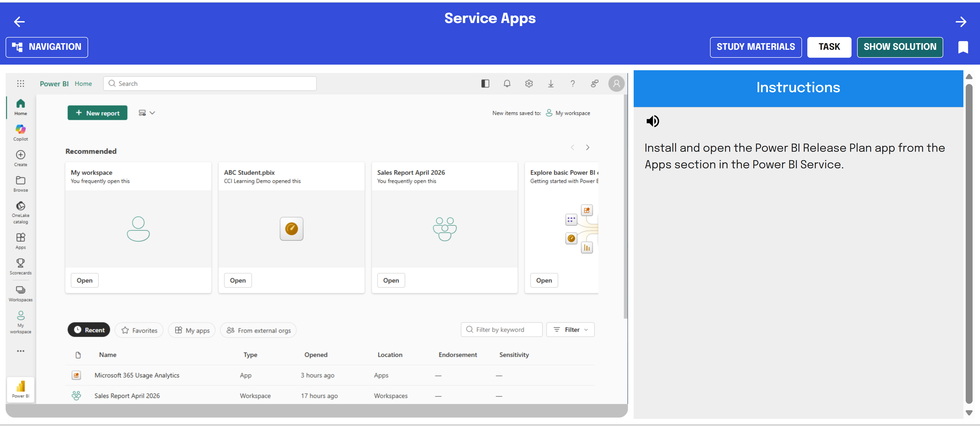Select the TASK tab
Image resolution: width=980 pixels, height=426 pixels.
point(829,47)
